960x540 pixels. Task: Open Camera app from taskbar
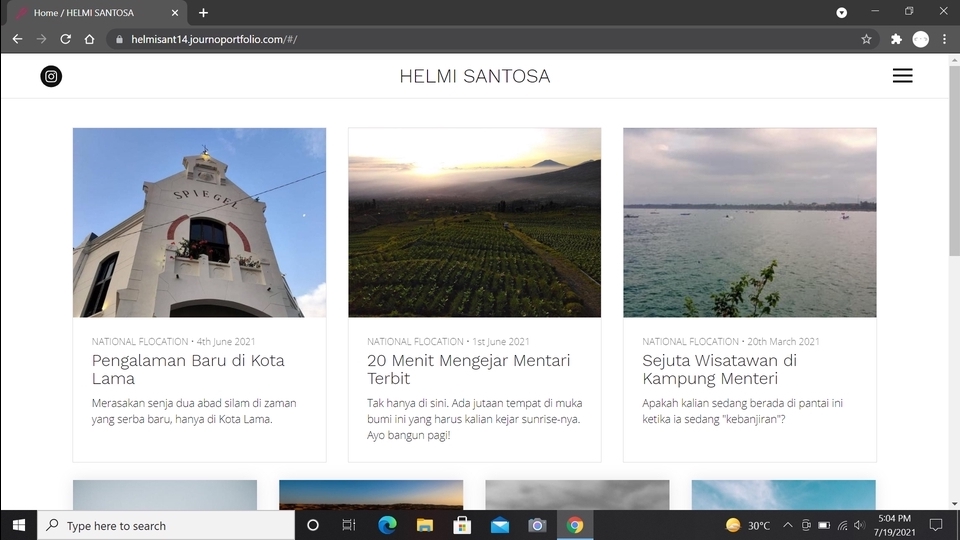coord(537,525)
